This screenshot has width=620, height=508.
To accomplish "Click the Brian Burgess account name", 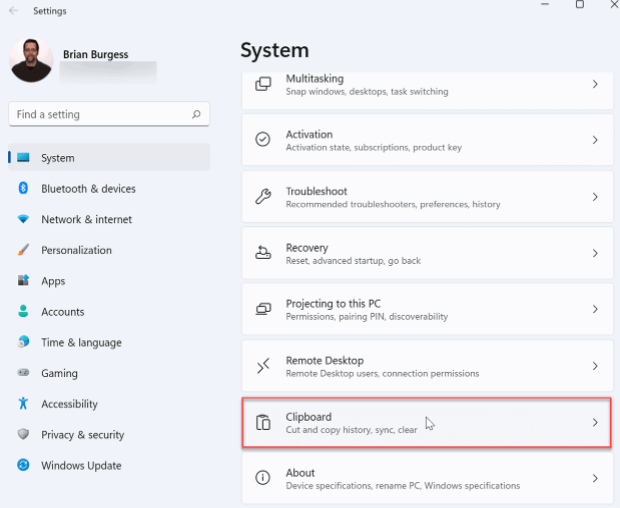I will pos(96,54).
